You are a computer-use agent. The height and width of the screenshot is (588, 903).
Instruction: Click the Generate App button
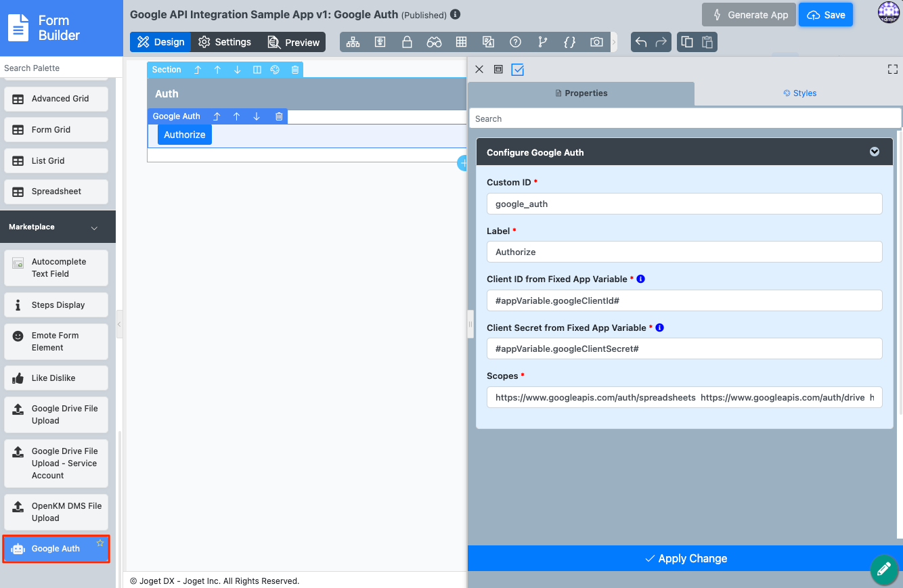[x=749, y=15]
